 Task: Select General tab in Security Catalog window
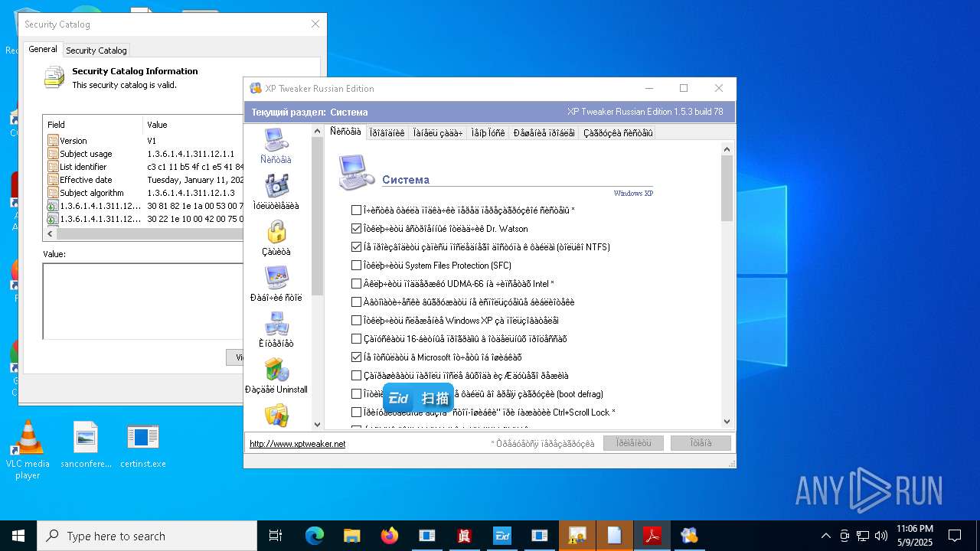(43, 49)
